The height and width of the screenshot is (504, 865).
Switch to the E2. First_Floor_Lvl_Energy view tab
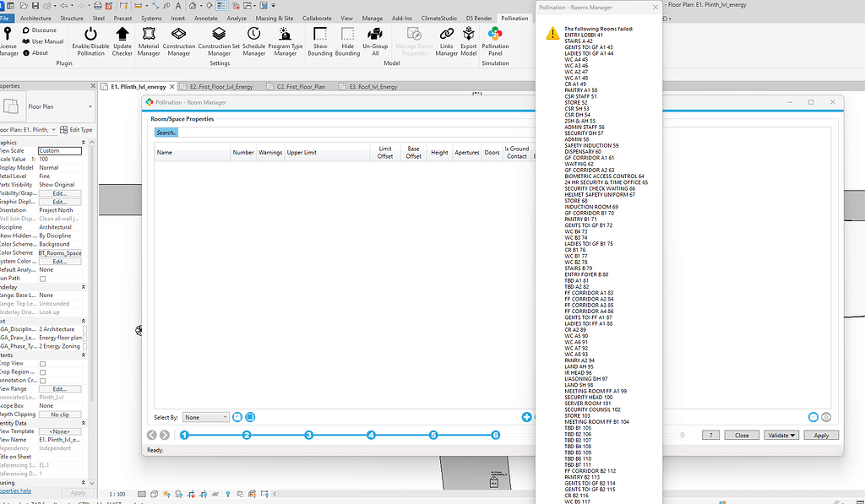pyautogui.click(x=221, y=87)
